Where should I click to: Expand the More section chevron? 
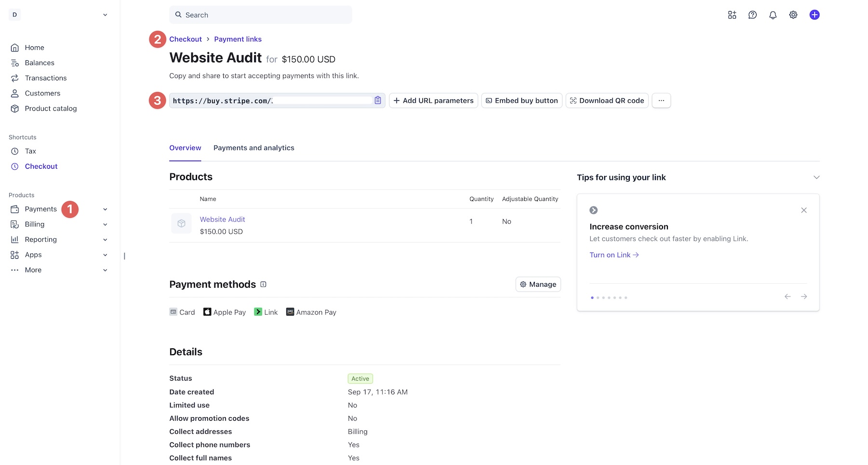105,270
